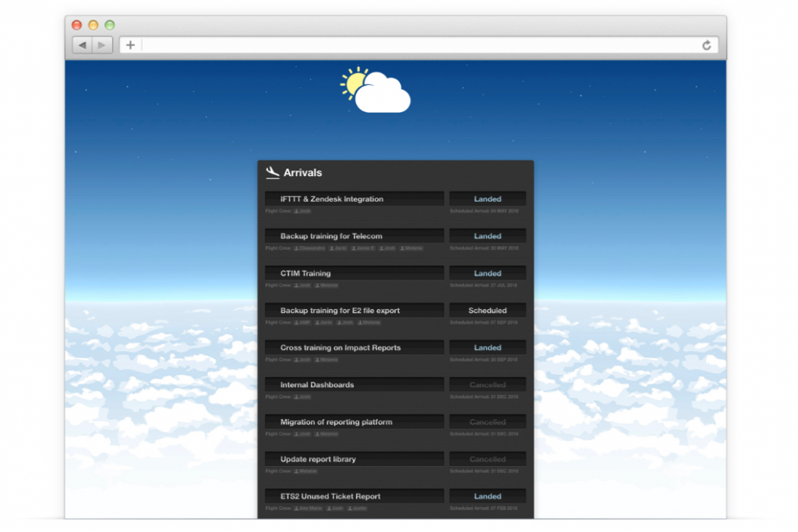
Task: Click the landing plane Arrivals icon
Action: coord(273,173)
